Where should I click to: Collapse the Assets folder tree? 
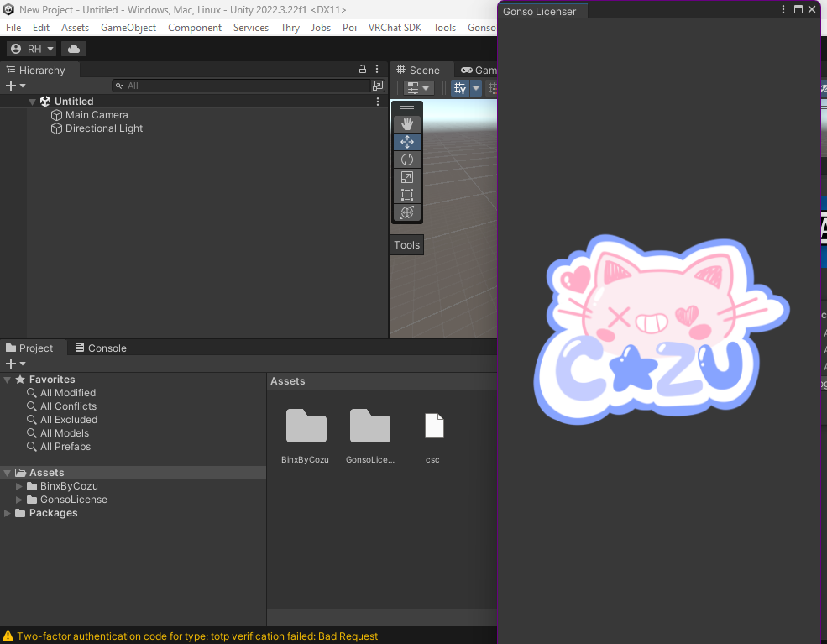pos(7,473)
